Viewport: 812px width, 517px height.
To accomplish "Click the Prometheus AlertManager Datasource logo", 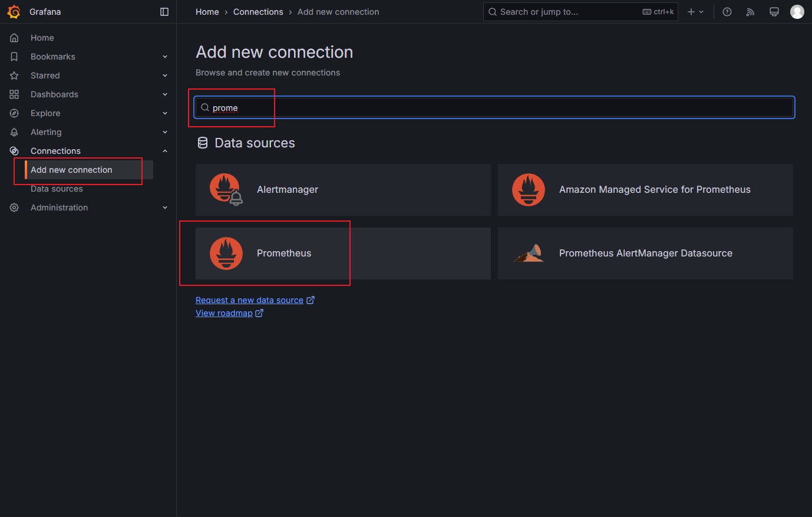I will [529, 253].
